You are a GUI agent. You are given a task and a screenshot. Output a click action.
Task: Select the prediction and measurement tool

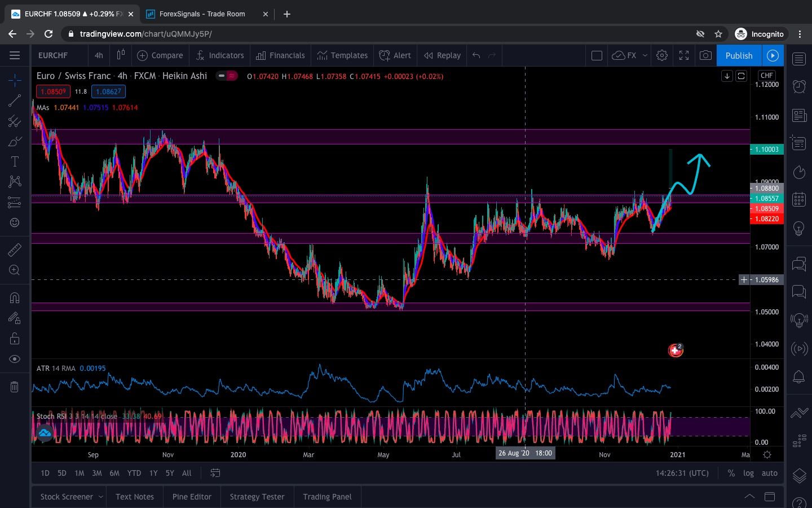[15, 202]
